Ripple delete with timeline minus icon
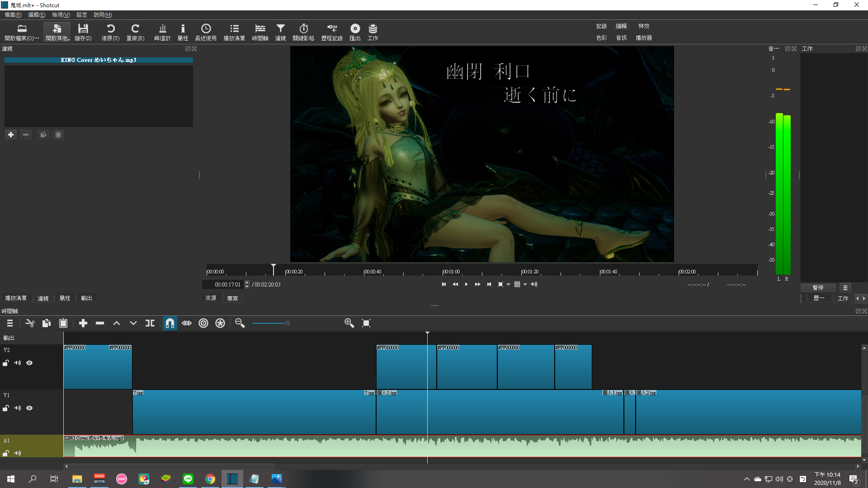The image size is (868, 488). pyautogui.click(x=100, y=323)
